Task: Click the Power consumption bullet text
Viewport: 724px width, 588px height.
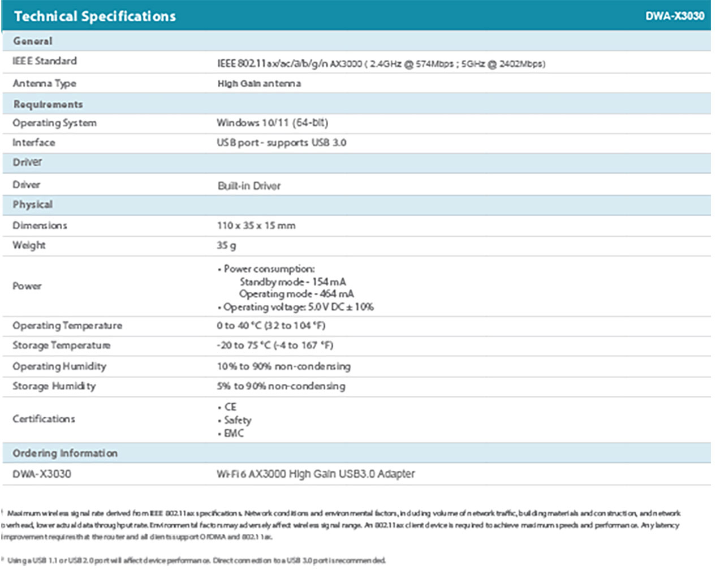Action: coord(266,269)
